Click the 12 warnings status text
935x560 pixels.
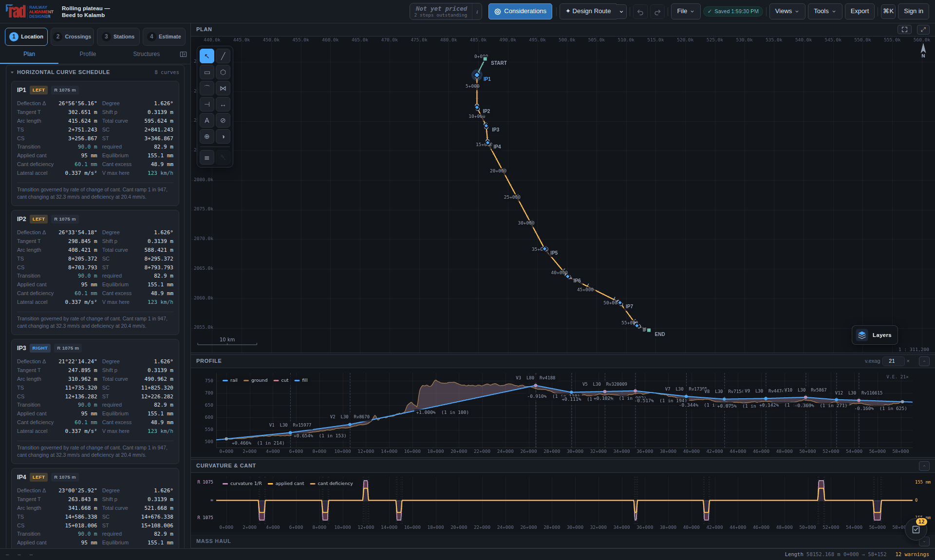coord(912,555)
